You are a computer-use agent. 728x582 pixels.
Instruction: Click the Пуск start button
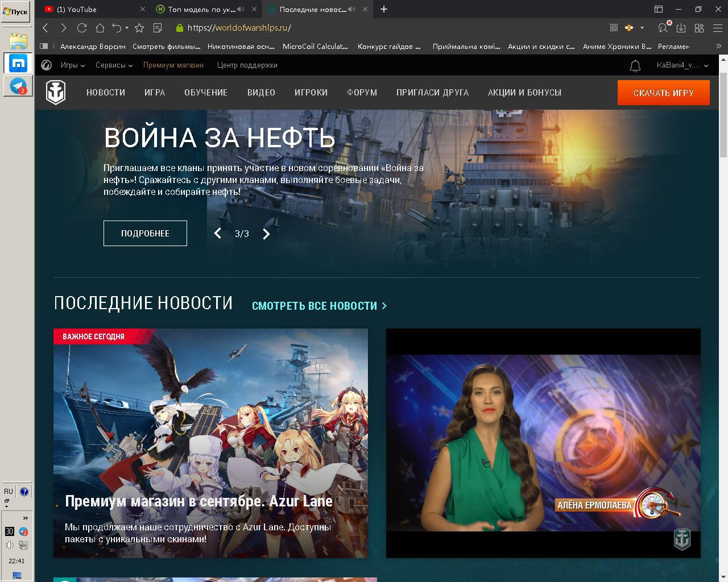tap(15, 11)
